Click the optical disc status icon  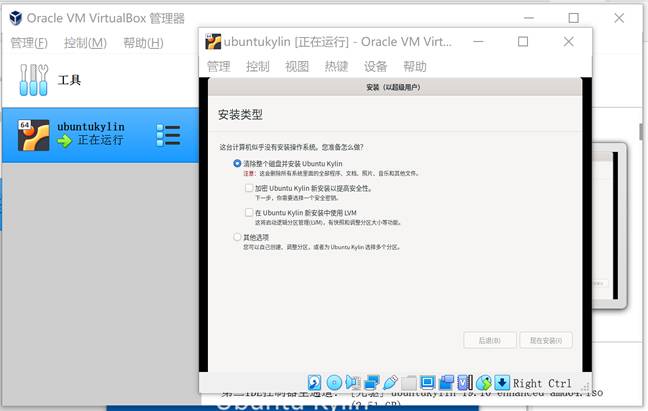click(334, 383)
